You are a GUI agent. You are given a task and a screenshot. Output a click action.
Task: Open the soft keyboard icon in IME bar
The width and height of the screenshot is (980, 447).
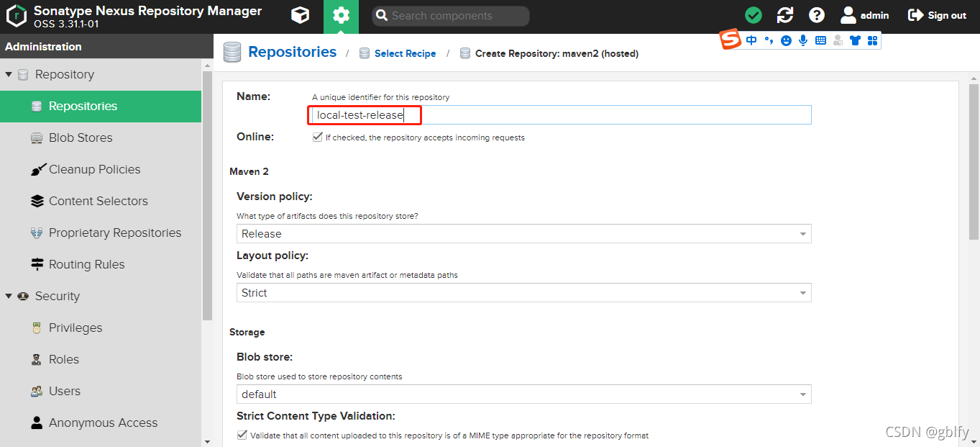point(820,41)
